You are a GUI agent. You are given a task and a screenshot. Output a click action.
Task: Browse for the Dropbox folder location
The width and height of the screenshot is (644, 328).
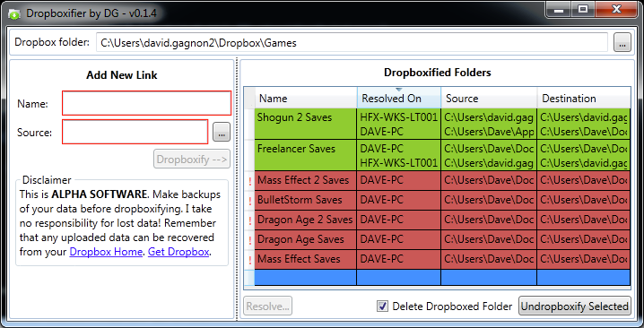(x=622, y=43)
